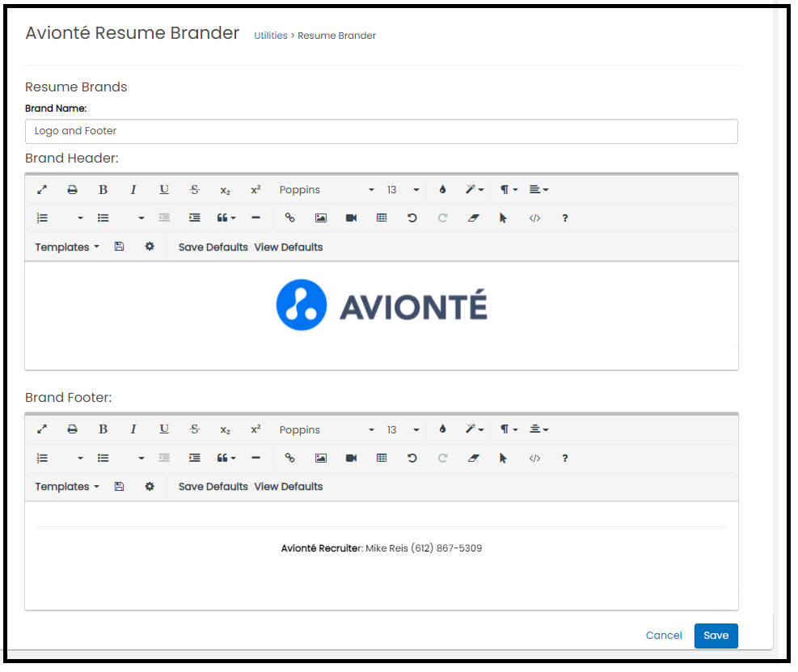Image resolution: width=798 pixels, height=672 pixels.
Task: Click the Cancel link
Action: tap(664, 636)
